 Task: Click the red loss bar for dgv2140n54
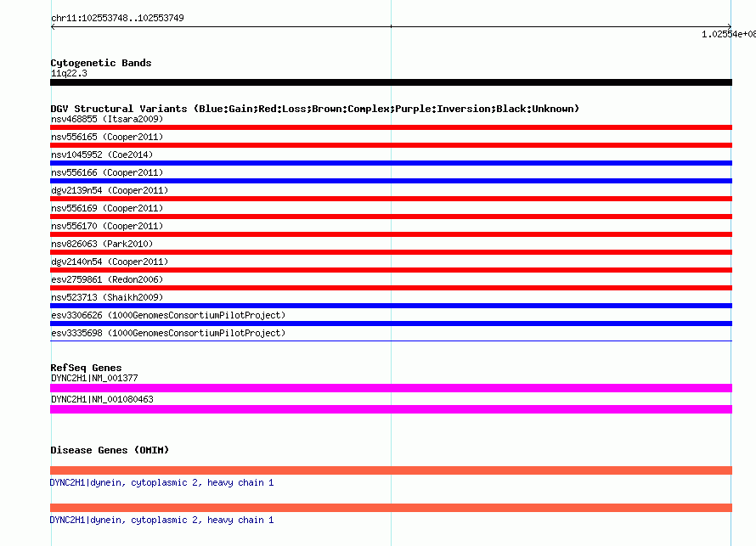(391, 270)
